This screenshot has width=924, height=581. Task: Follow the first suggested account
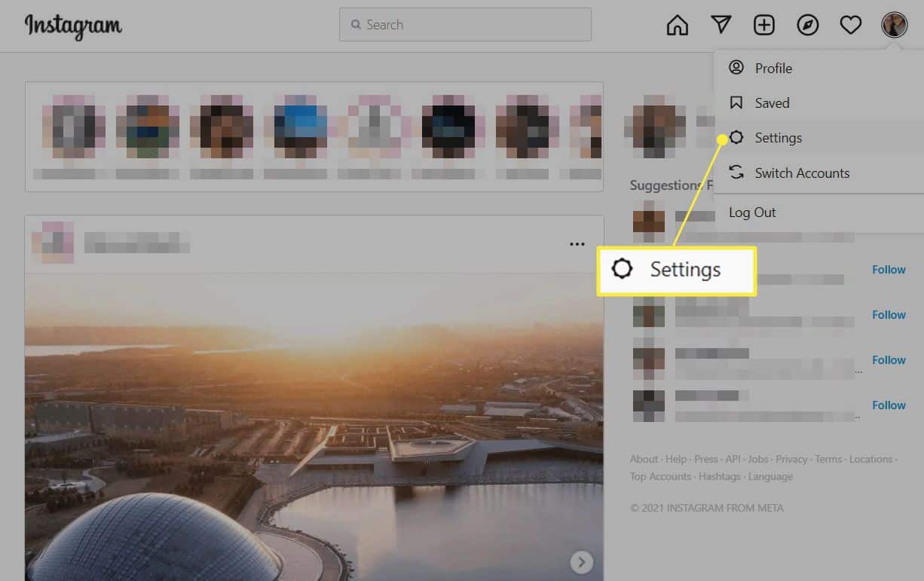click(x=889, y=270)
